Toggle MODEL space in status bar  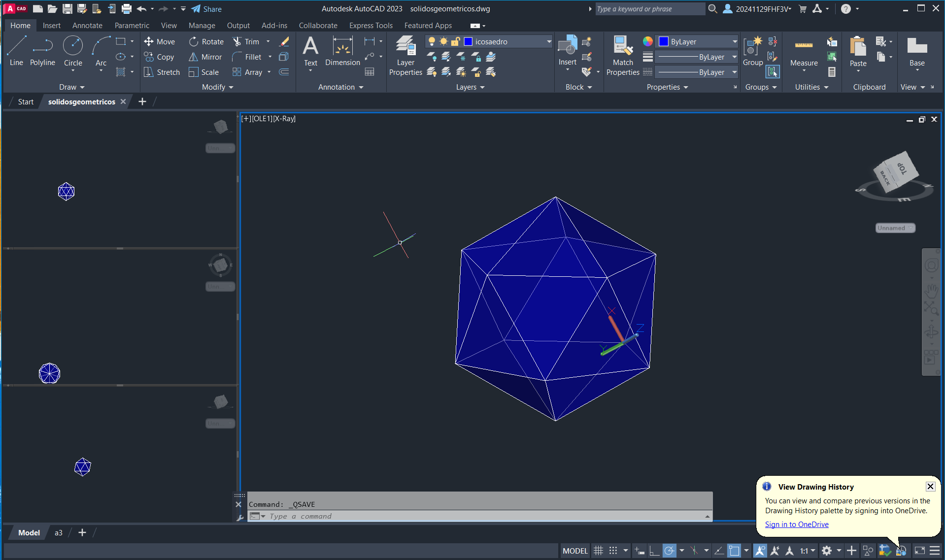tap(575, 551)
